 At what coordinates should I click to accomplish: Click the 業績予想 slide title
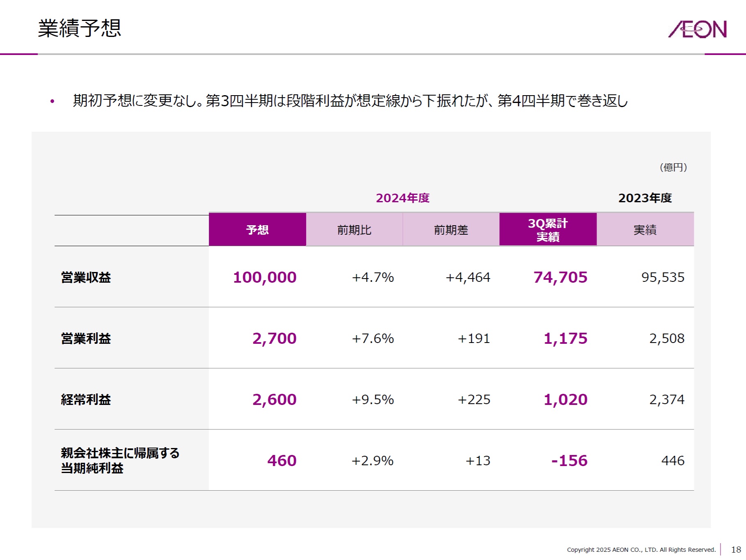click(80, 28)
